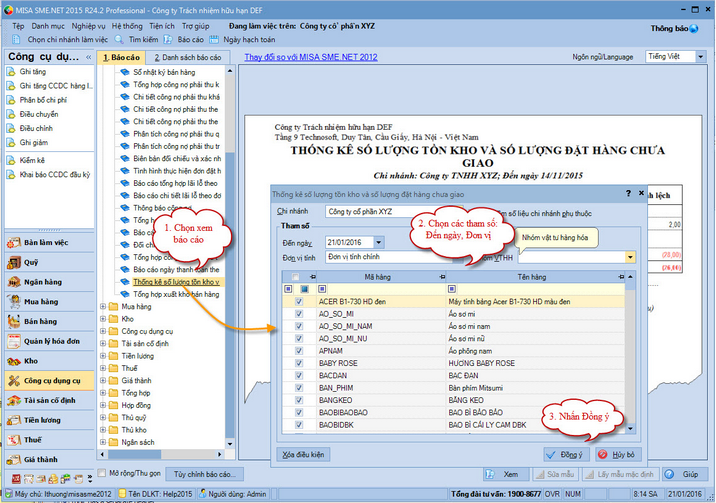This screenshot has height=503, width=716.
Task: Toggle the Mở rộng/Thu gọn checkbox
Action: tap(102, 473)
